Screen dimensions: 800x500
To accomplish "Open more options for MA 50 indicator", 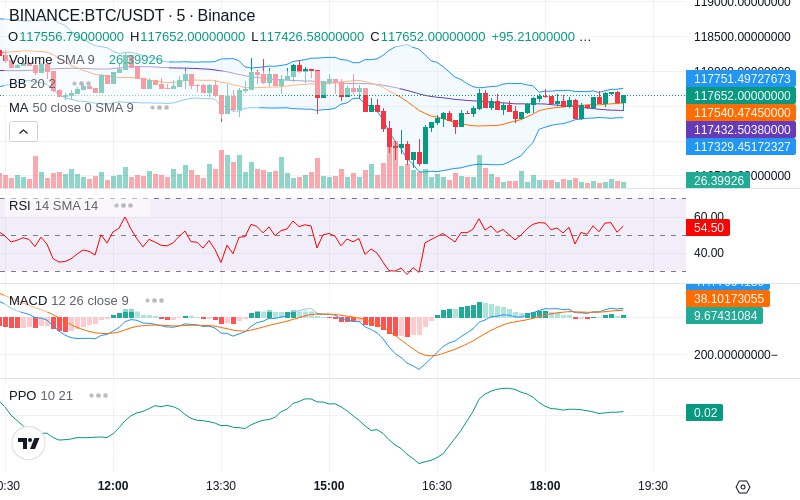I will [x=159, y=108].
